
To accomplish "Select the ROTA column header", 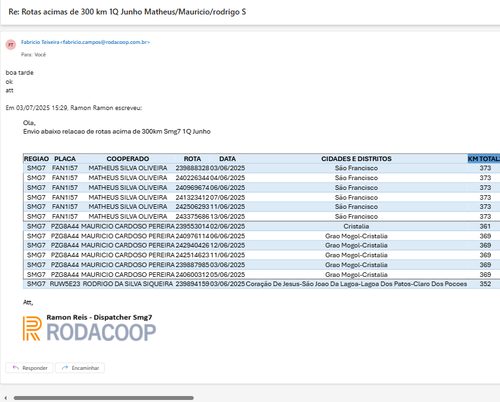I will pyautogui.click(x=192, y=159).
